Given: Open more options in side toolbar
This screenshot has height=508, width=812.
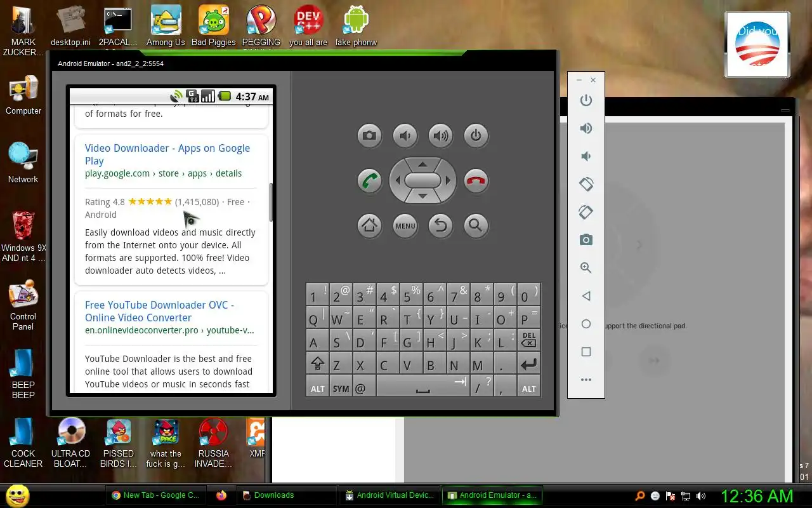Looking at the screenshot, I should pyautogui.click(x=586, y=380).
